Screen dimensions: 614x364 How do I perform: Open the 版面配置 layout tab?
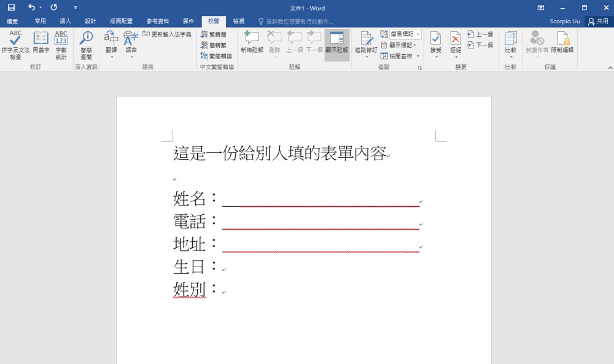pyautogui.click(x=121, y=21)
